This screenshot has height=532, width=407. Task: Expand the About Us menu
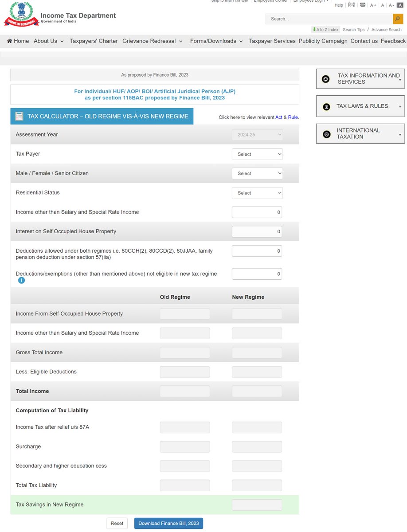coord(49,41)
